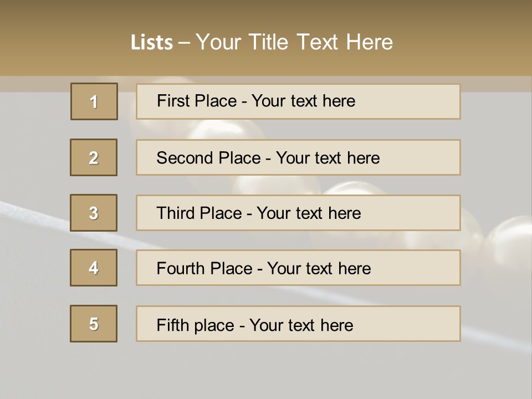
Task: Click the dash after Third Place
Action: 249,214
